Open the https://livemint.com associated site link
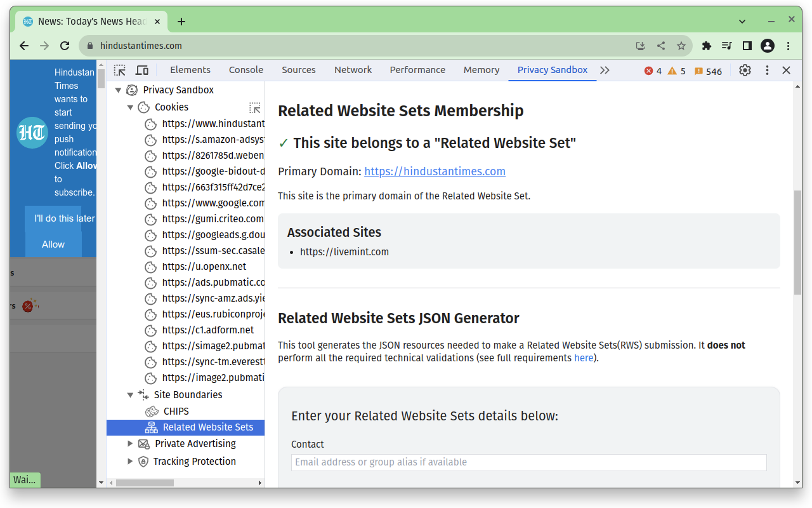 [344, 251]
